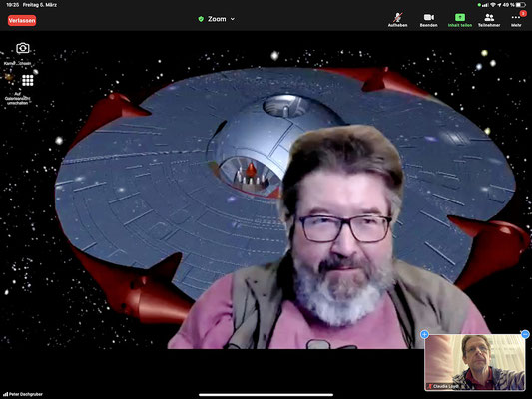
Task: Tap the red Verlassen button
Action: point(22,20)
